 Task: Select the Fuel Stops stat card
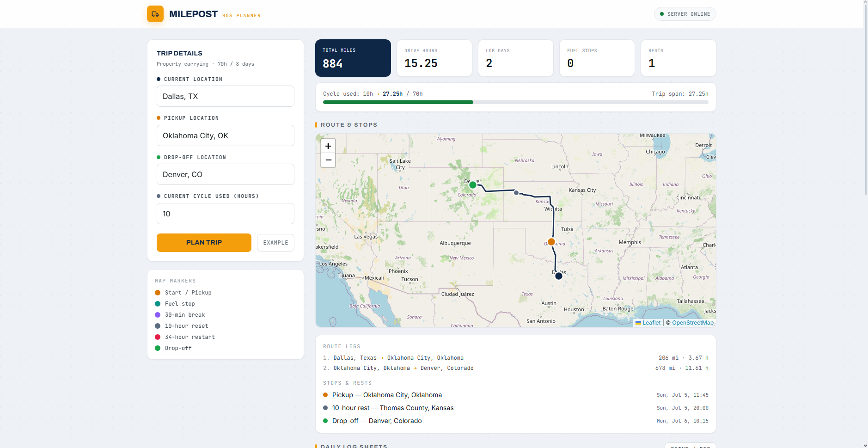pos(597,58)
